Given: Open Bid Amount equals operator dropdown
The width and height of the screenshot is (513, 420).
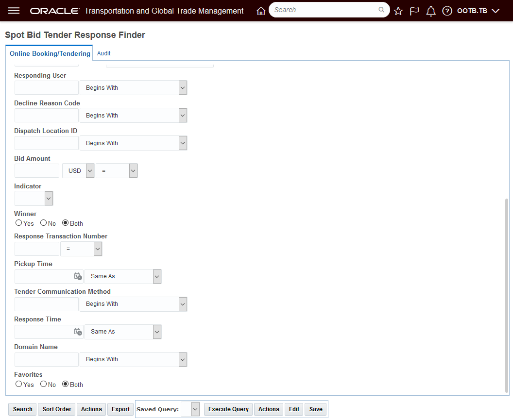Looking at the screenshot, I should pos(117,171).
